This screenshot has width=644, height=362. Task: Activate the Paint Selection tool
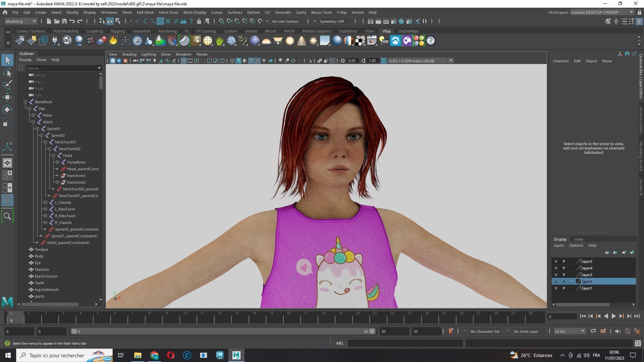tap(7, 84)
